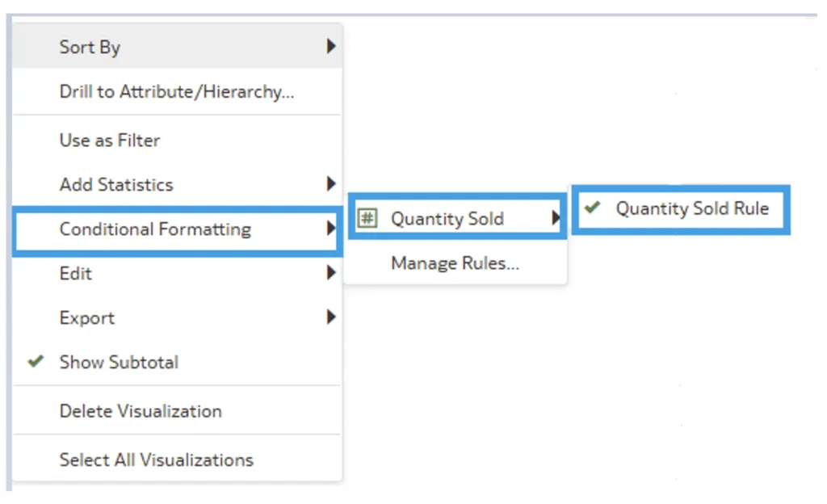Toggle the Show Subtotal checkmark

click(35, 362)
